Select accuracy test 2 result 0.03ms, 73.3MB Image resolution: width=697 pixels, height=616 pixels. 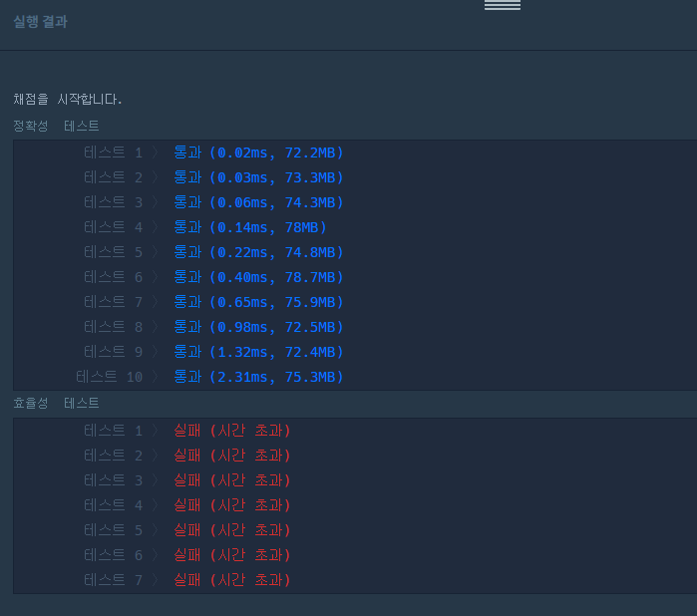[258, 177]
